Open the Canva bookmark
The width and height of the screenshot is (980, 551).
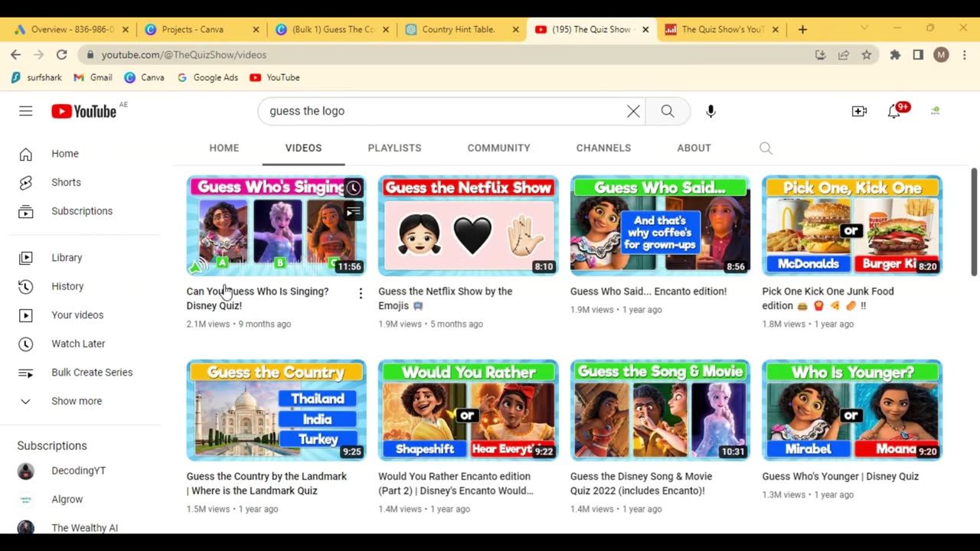point(144,77)
